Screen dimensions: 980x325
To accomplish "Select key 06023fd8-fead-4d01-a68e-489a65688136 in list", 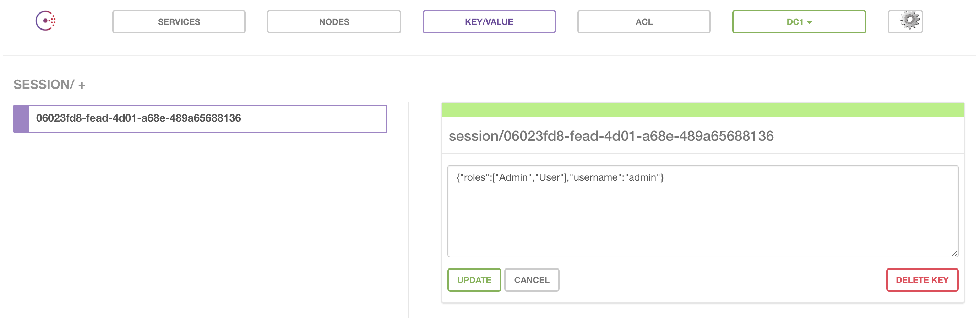I will [x=200, y=118].
